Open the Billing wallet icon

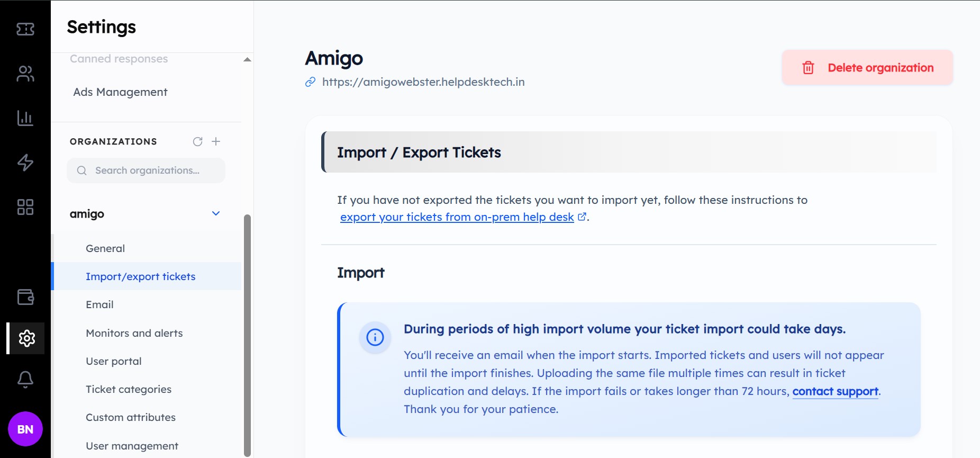pyautogui.click(x=25, y=297)
